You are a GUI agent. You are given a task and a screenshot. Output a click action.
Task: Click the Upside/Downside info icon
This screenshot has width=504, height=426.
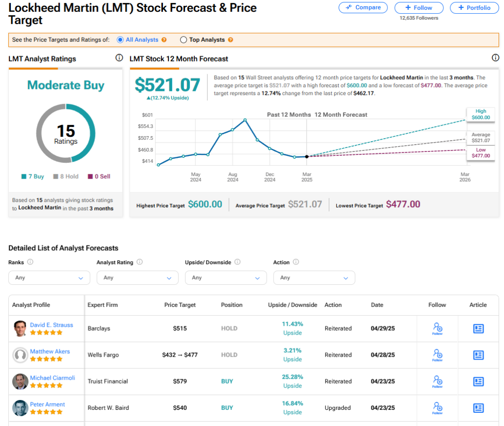pos(238,262)
